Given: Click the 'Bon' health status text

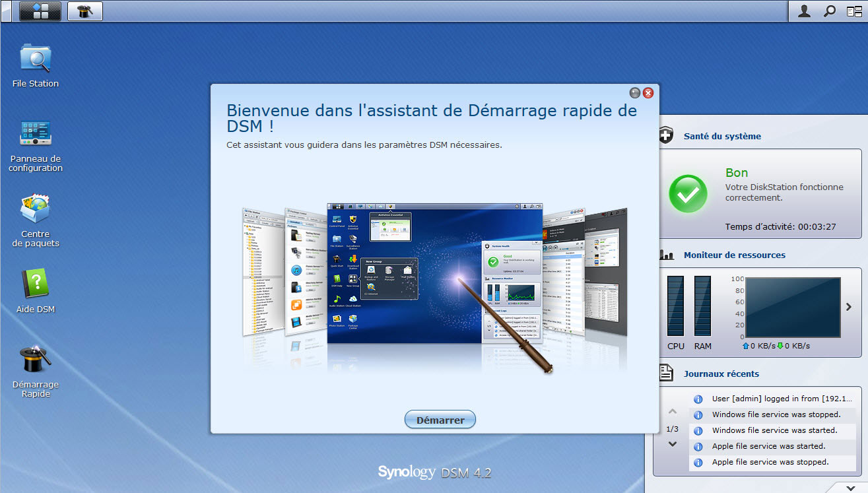Looking at the screenshot, I should (737, 173).
